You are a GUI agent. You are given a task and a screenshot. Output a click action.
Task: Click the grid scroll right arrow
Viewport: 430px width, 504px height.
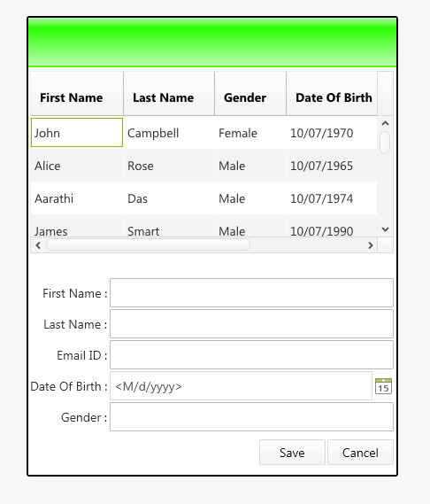click(x=371, y=245)
